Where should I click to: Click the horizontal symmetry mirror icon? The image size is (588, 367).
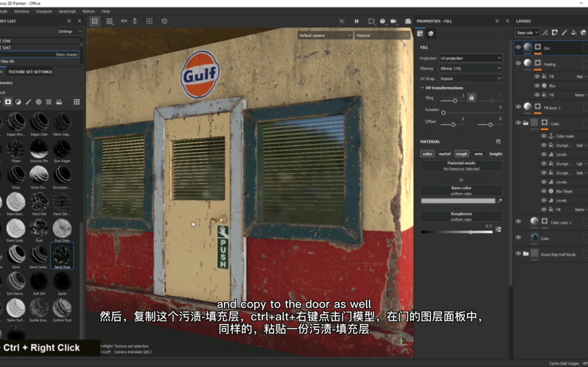click(124, 21)
